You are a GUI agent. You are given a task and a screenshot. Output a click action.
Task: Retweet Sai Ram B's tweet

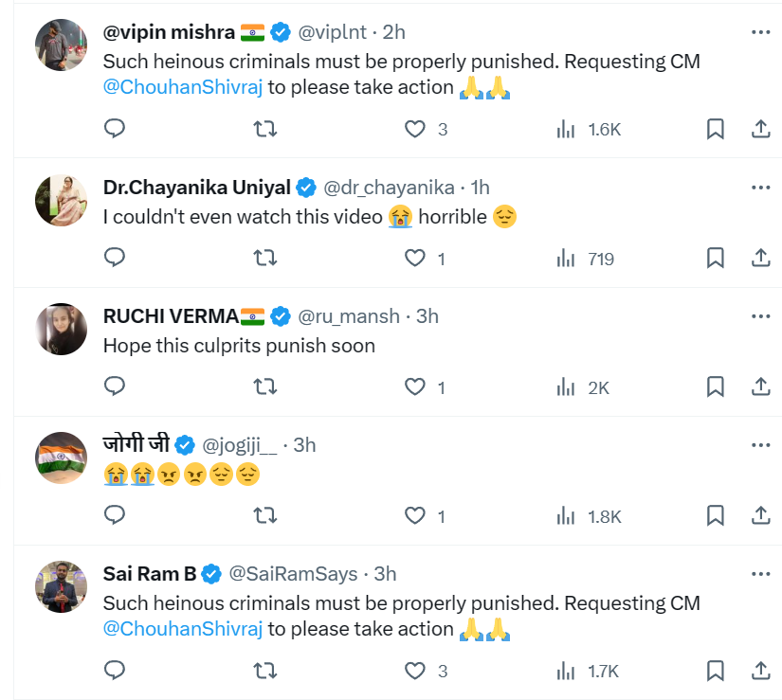point(266,672)
